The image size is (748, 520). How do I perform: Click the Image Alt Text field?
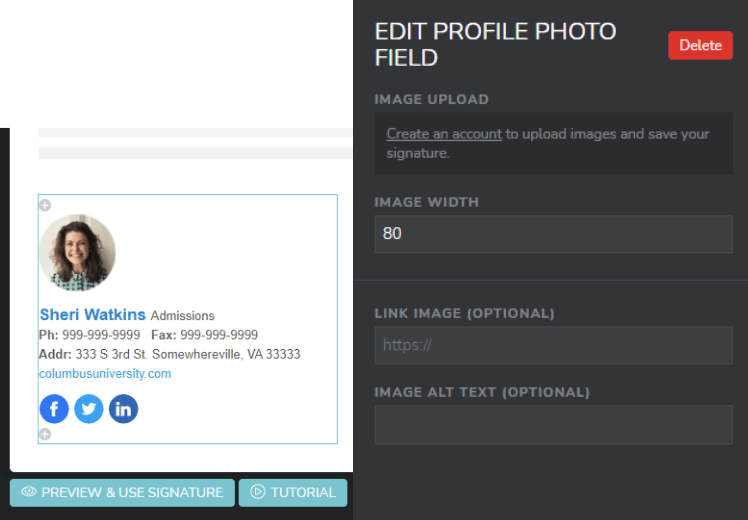point(553,425)
